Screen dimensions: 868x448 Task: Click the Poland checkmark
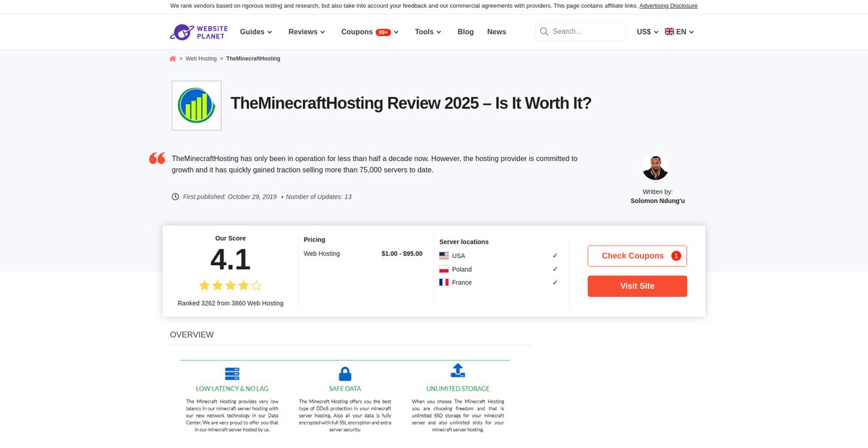tap(555, 269)
